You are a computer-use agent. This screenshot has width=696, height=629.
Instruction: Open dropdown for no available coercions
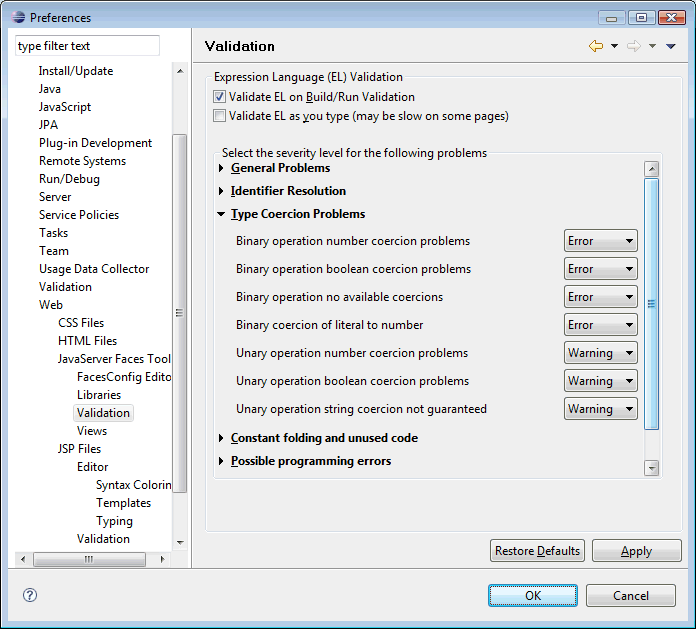point(601,297)
